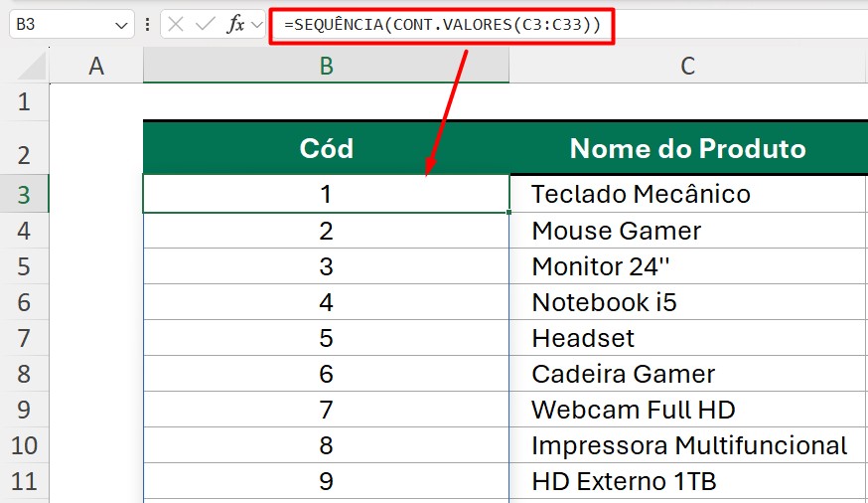Select empty cell A1
Image resolution: width=868 pixels, height=503 pixels.
(x=96, y=102)
